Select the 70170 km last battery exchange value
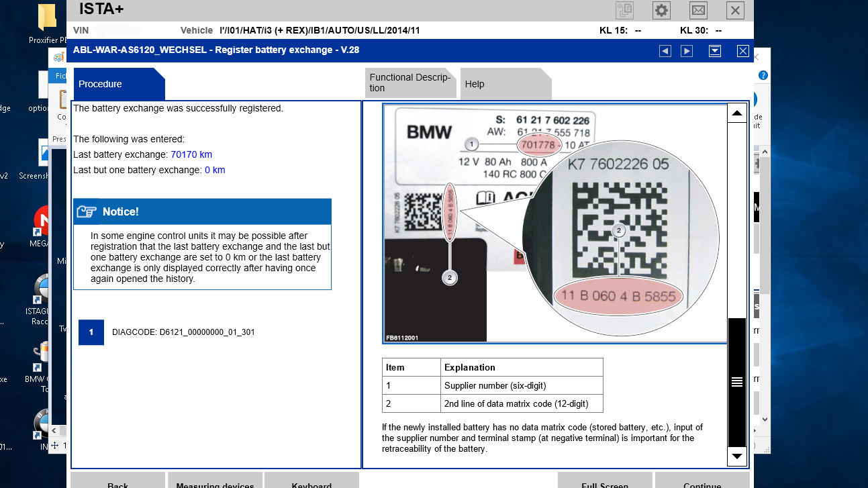 (x=191, y=154)
